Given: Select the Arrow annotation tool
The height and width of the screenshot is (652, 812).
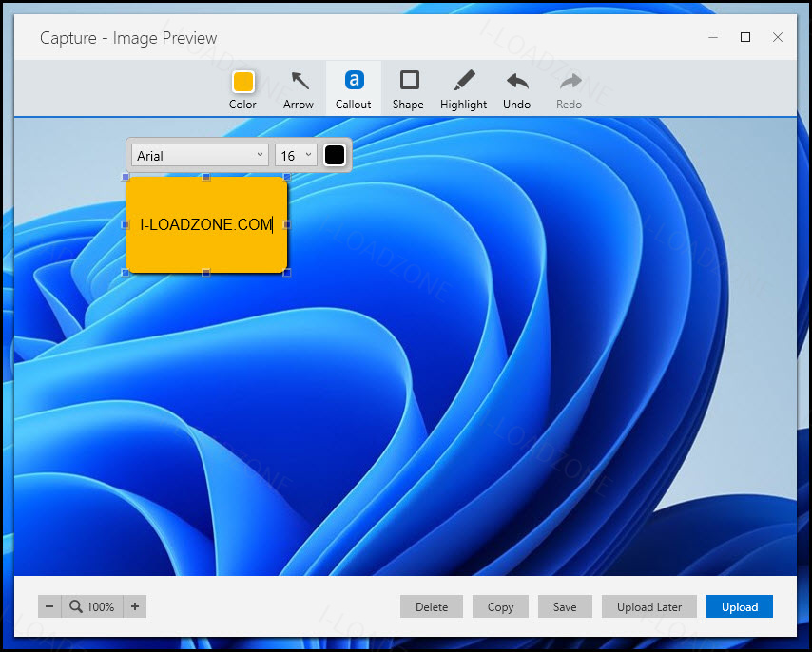Looking at the screenshot, I should (299, 89).
